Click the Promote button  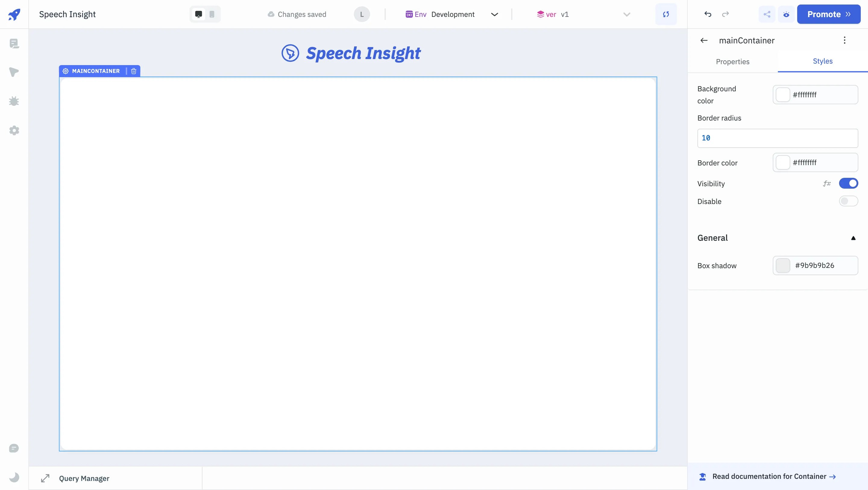[829, 14]
